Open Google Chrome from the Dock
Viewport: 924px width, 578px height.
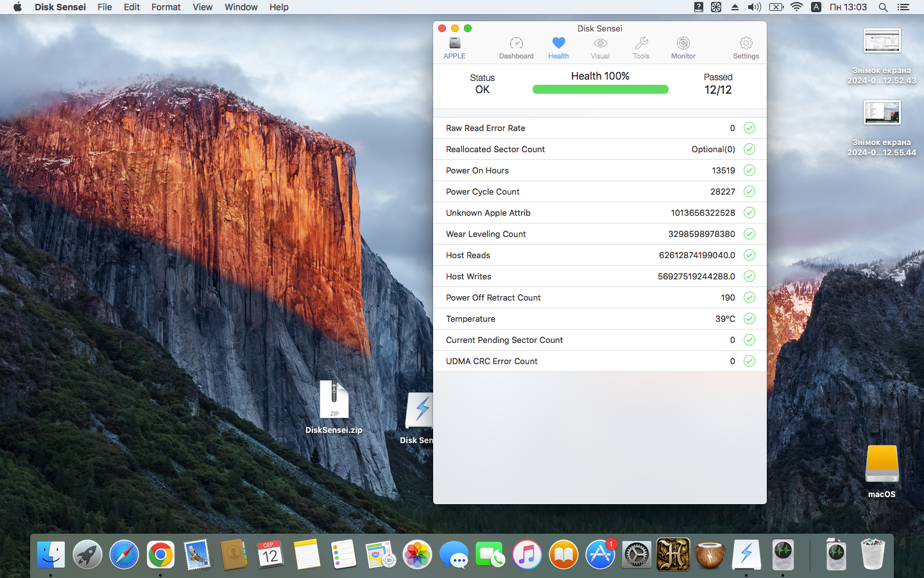click(x=160, y=554)
